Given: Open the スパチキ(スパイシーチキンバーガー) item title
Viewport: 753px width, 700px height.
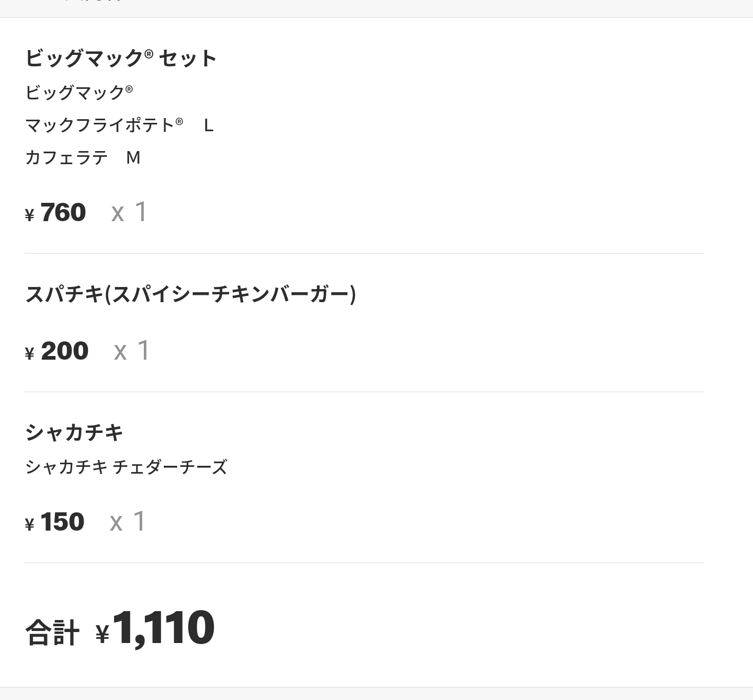Looking at the screenshot, I should pos(190,294).
